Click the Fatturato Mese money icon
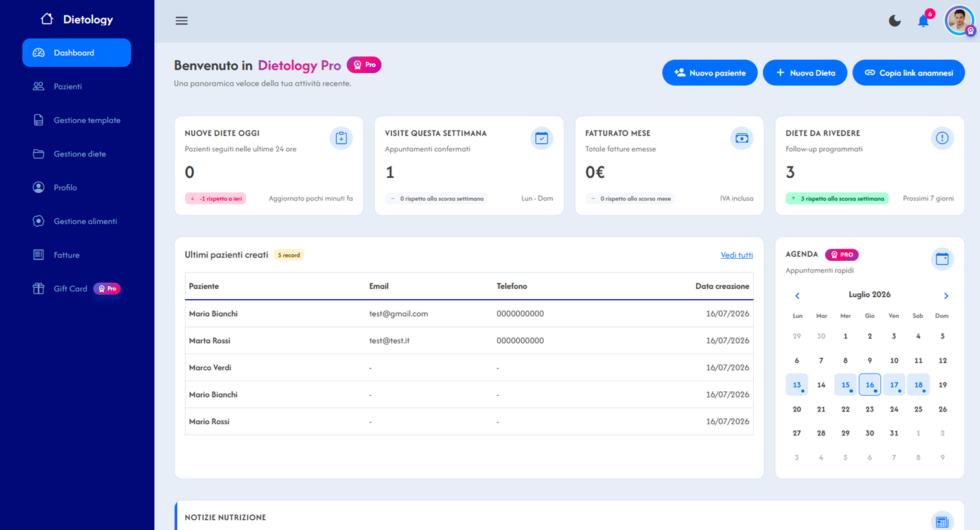This screenshot has height=530, width=980. 741,138
